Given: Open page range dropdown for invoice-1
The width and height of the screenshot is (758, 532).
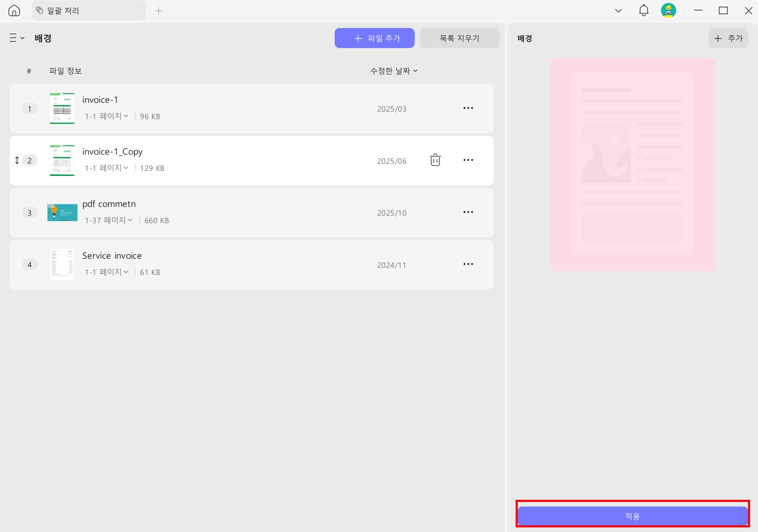Looking at the screenshot, I should (107, 116).
